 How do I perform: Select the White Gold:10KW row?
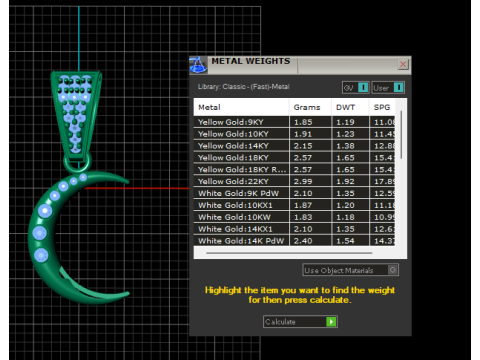[294, 217]
